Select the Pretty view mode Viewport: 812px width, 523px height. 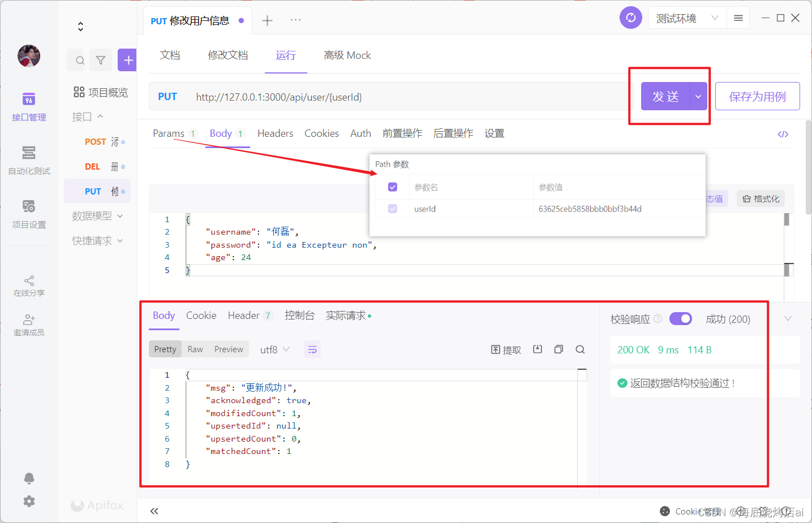pyautogui.click(x=165, y=349)
